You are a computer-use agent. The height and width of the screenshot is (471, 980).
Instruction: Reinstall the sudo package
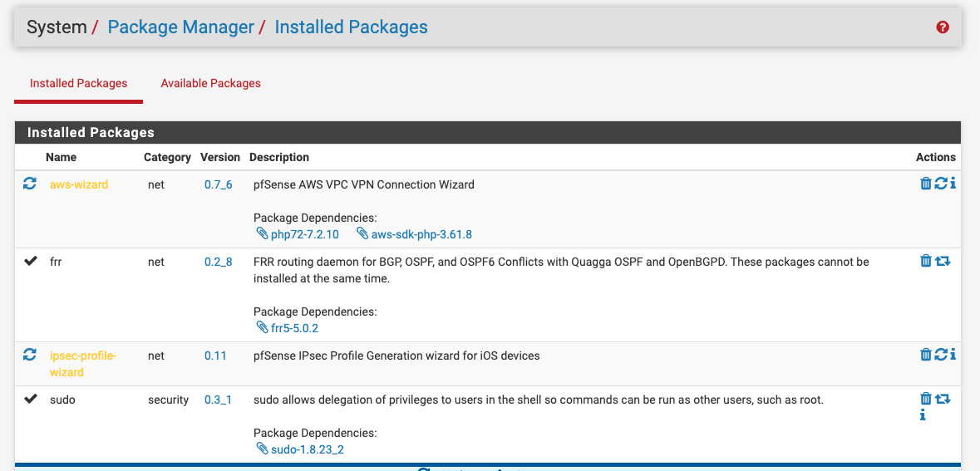(943, 399)
